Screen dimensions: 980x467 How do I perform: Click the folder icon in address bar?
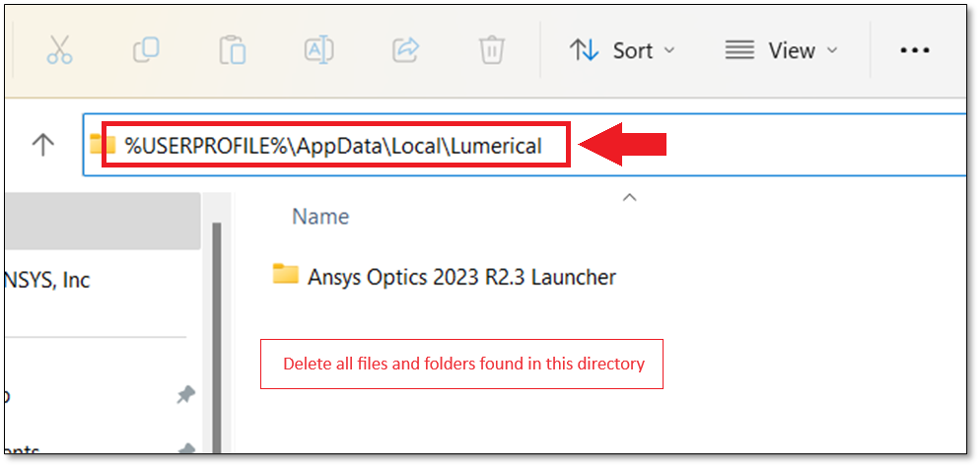coord(103,145)
